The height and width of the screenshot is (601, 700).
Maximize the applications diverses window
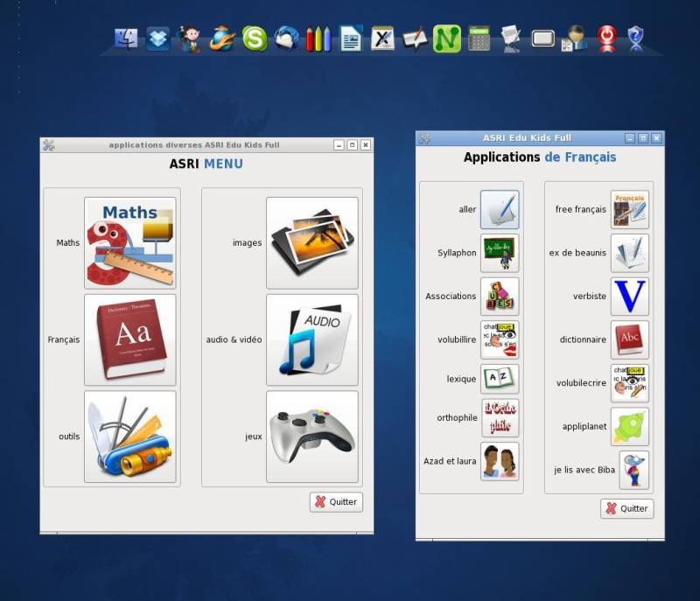[x=353, y=144]
